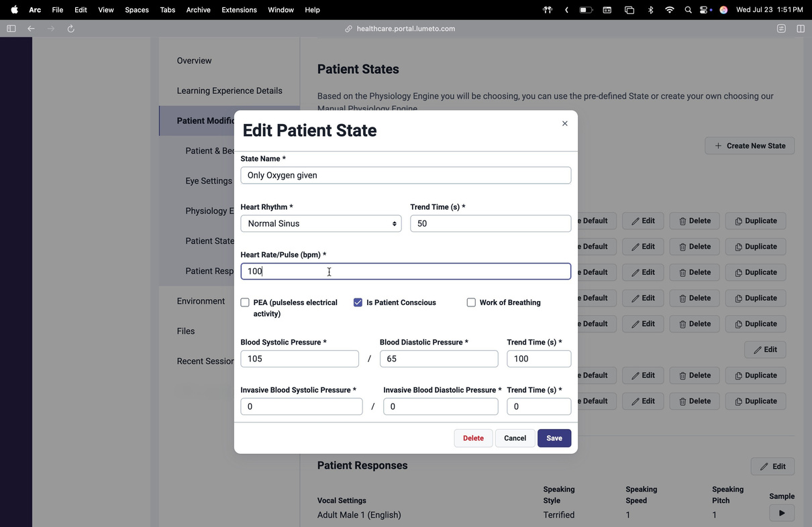812x527 pixels.
Task: Toggle PEA pulseless electrical activity checkbox
Action: (x=245, y=302)
